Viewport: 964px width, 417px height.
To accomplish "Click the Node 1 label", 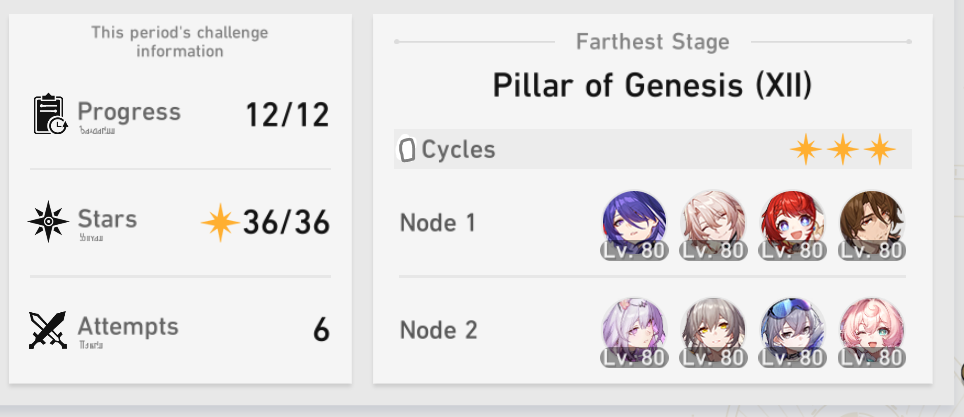I will (x=438, y=223).
